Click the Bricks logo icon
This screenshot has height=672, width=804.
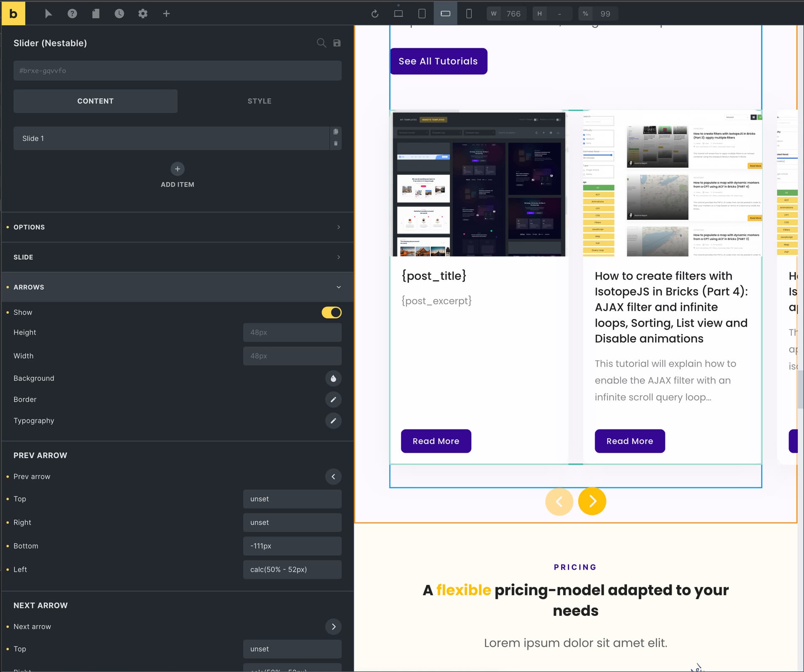(x=13, y=13)
